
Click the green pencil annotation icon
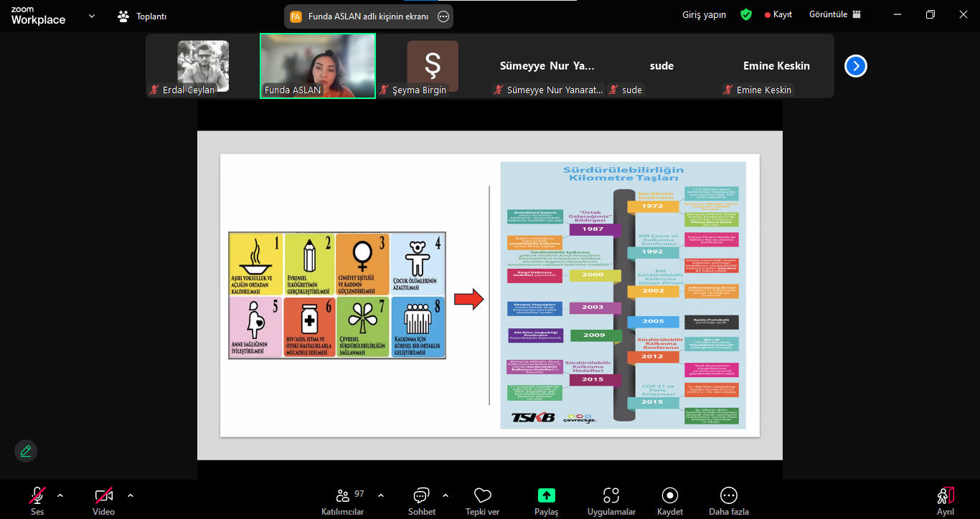pyautogui.click(x=26, y=451)
